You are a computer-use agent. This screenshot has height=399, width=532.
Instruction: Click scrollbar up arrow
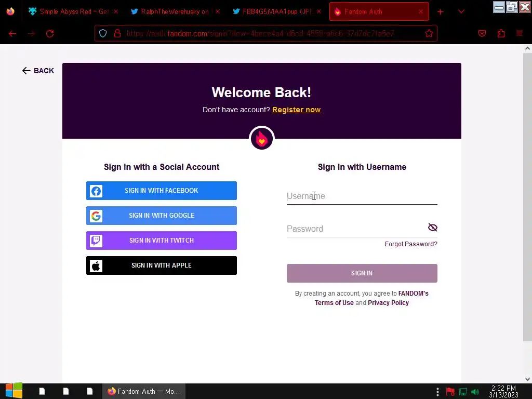tap(527, 48)
